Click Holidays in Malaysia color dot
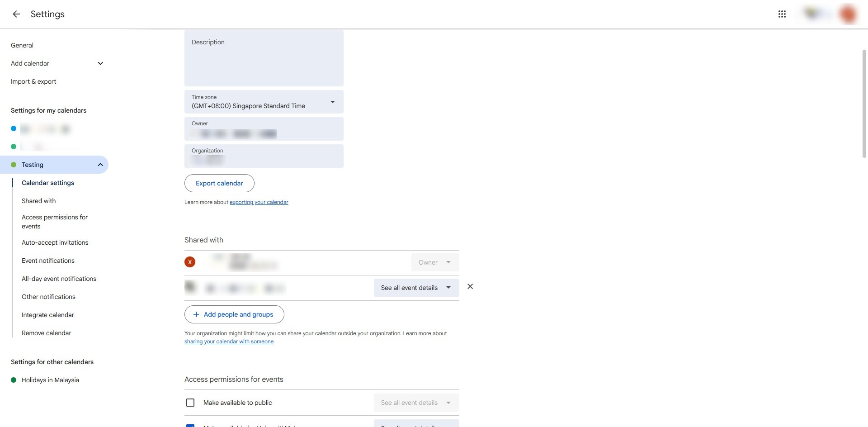Screen dimensions: 868x427 [14, 380]
